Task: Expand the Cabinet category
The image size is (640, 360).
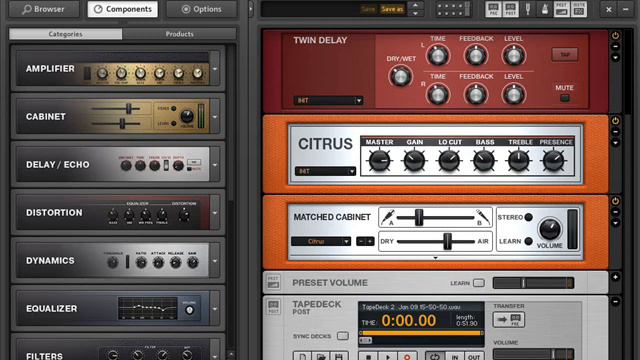Action: pos(215,116)
